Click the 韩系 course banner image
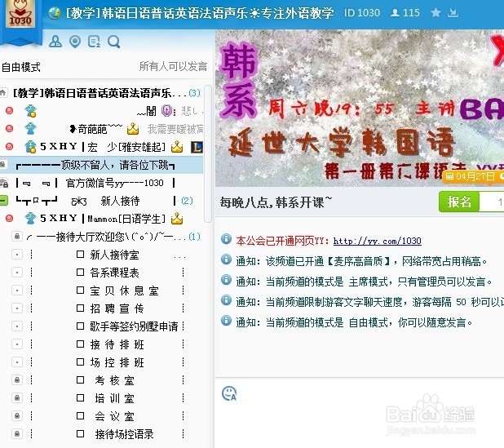The height and width of the screenshot is (448, 504). tap(360, 108)
